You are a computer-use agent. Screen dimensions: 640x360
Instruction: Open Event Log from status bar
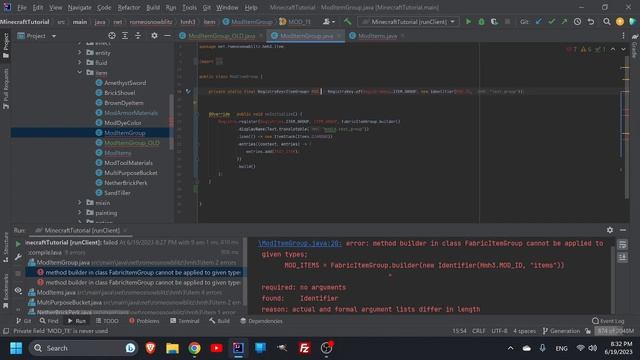tap(608, 321)
